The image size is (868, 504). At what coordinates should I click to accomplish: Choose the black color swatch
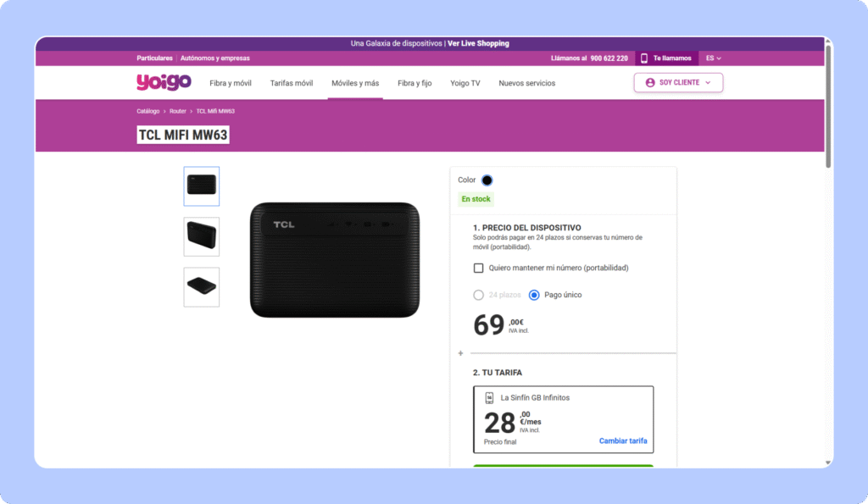[x=487, y=180]
